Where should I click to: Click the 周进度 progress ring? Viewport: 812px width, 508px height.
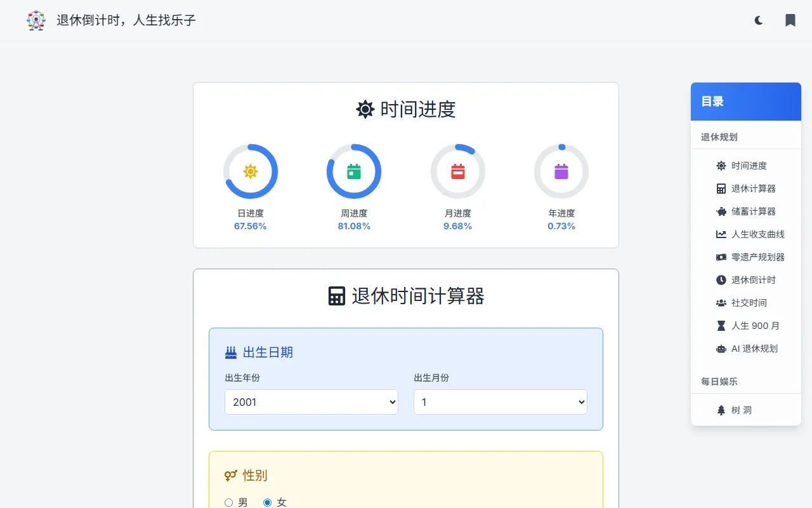(x=353, y=171)
